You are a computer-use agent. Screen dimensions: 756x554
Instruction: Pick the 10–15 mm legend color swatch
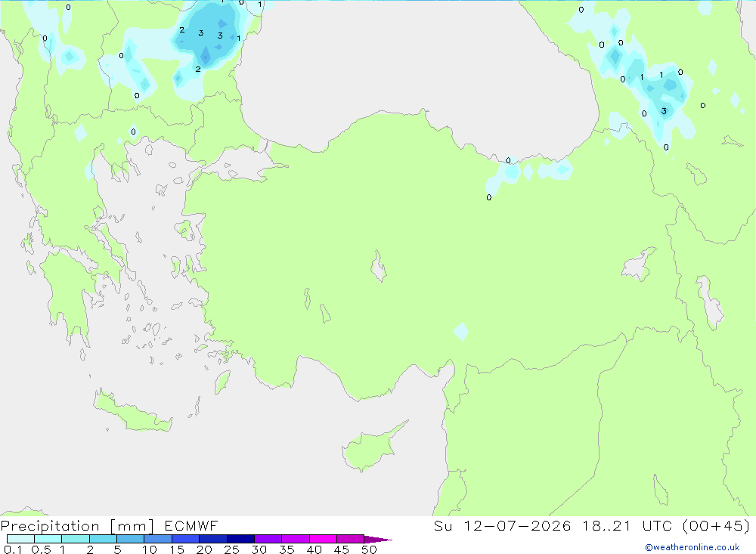tap(158, 539)
